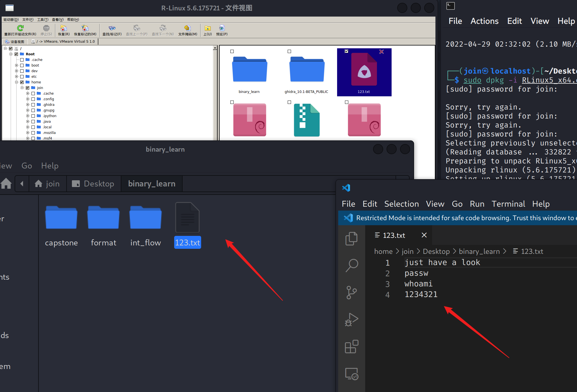Check the binary_learn thumbnail checkbox

point(232,51)
